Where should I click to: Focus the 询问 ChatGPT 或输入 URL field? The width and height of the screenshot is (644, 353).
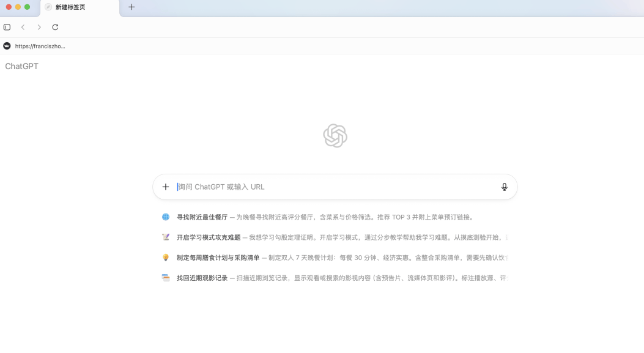tap(330, 187)
